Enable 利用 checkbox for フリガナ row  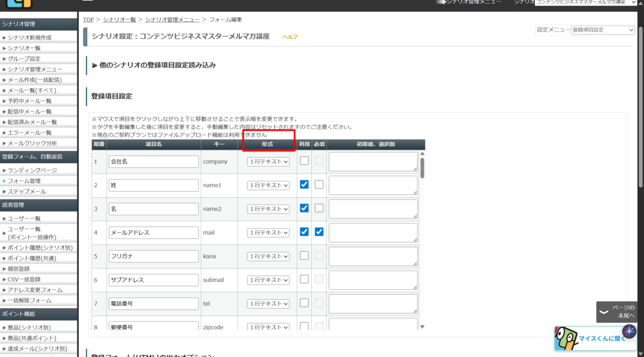pos(304,256)
